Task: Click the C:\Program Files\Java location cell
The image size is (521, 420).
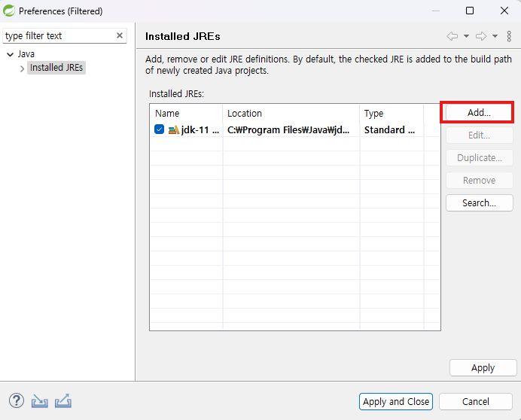Action: point(288,129)
